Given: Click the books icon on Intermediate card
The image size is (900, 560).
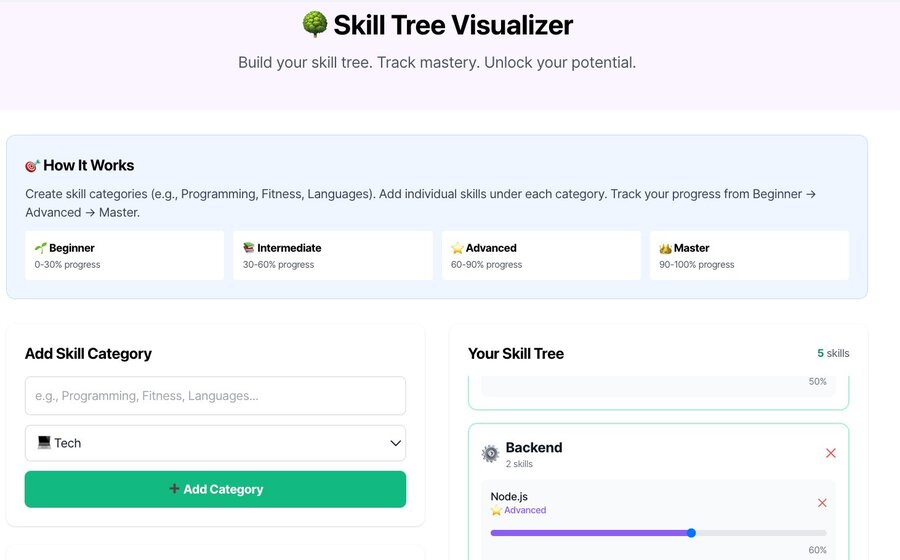Looking at the screenshot, I should point(249,248).
